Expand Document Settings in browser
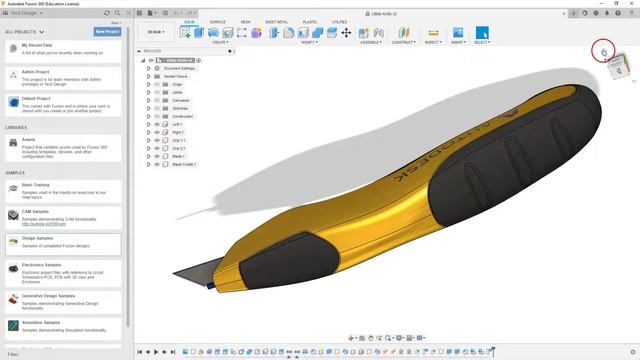Viewport: 640px width, 360px height. coord(149,68)
